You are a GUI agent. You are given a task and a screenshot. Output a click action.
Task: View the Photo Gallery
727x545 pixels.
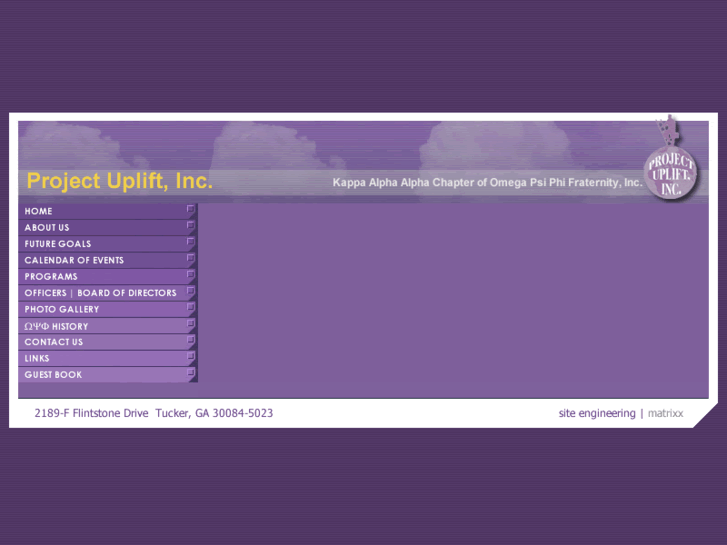click(108, 309)
